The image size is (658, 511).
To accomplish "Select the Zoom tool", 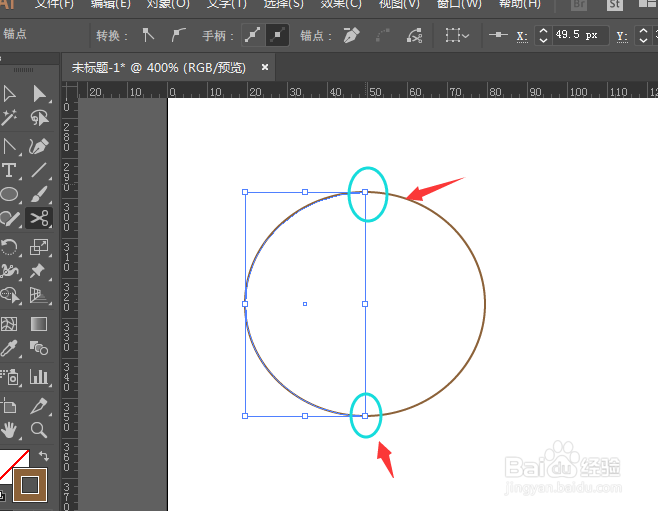I will coord(39,430).
